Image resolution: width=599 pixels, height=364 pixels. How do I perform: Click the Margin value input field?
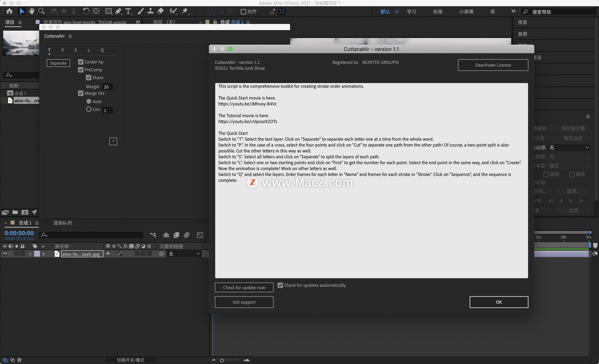pyautogui.click(x=107, y=87)
